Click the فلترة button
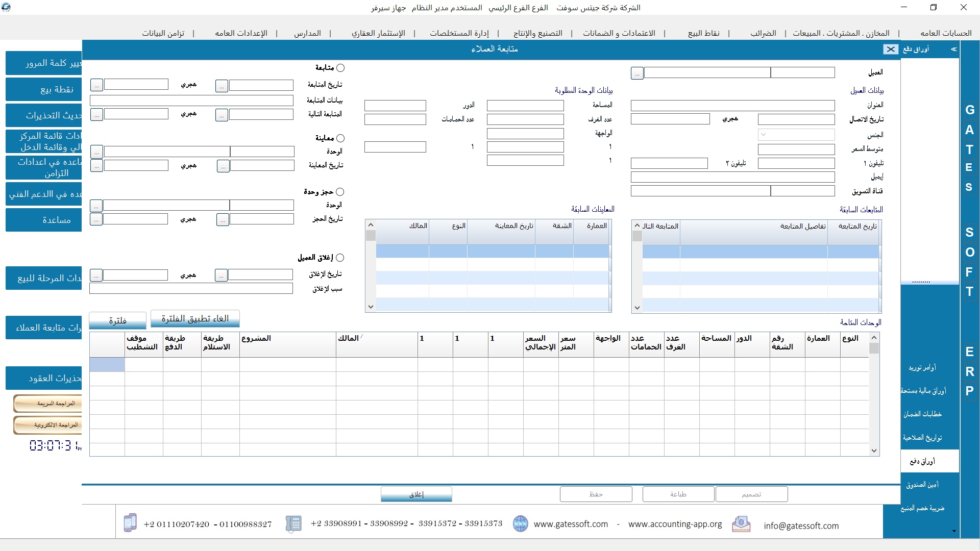 (x=117, y=320)
